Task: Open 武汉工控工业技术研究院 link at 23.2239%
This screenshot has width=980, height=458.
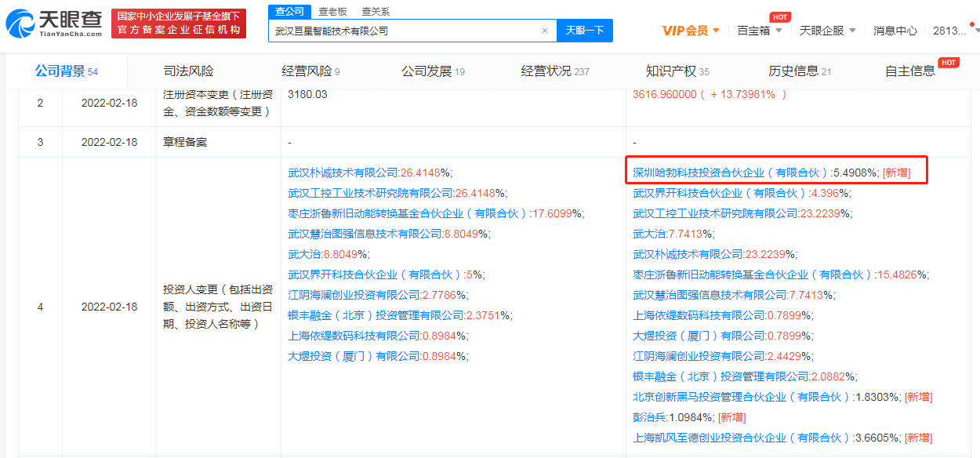Action: (x=715, y=213)
